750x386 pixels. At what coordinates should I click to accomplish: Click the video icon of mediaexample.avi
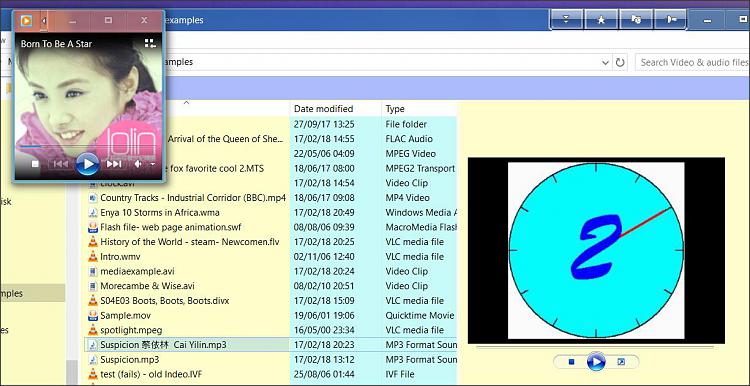(x=93, y=271)
